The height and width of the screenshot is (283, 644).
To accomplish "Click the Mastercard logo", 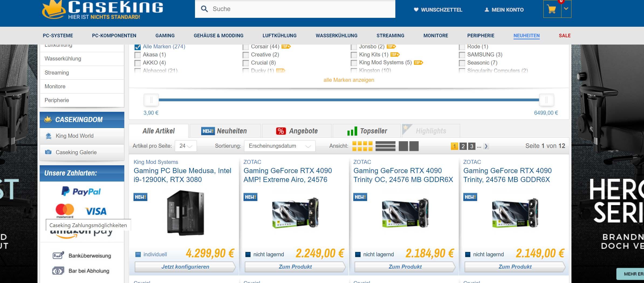I will (x=65, y=211).
